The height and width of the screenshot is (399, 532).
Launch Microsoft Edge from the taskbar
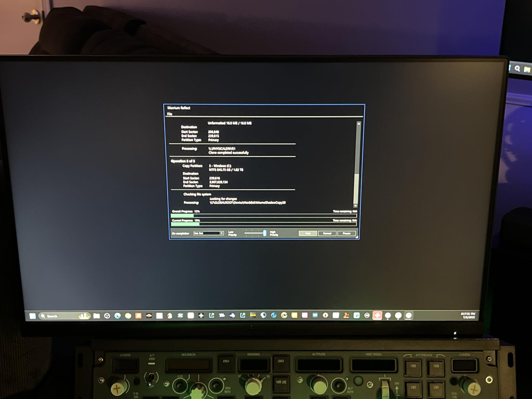(x=117, y=316)
